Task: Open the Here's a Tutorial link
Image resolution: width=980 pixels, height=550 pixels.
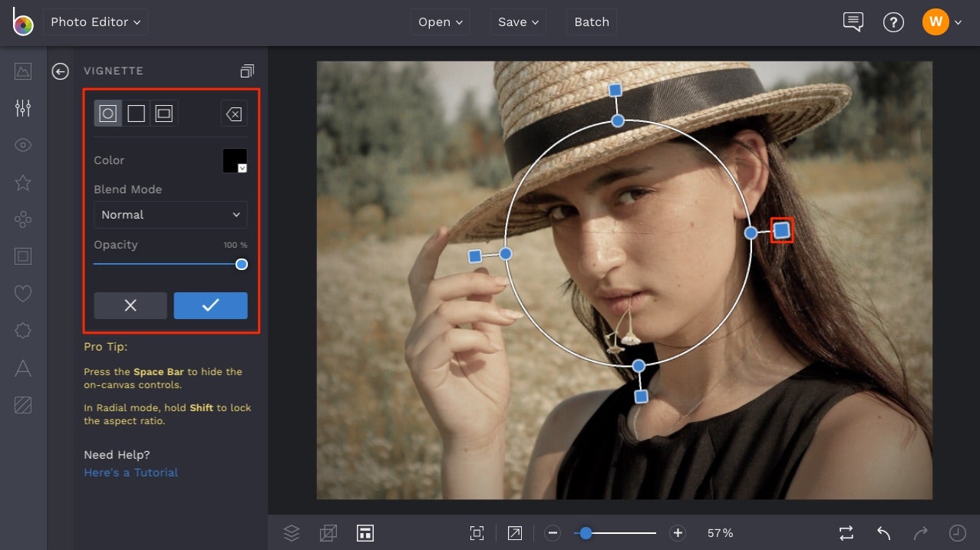Action: tap(130, 473)
